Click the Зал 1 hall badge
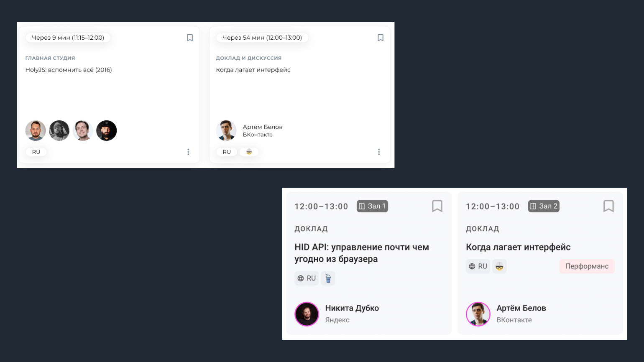Image resolution: width=644 pixels, height=362 pixels. pos(372,206)
